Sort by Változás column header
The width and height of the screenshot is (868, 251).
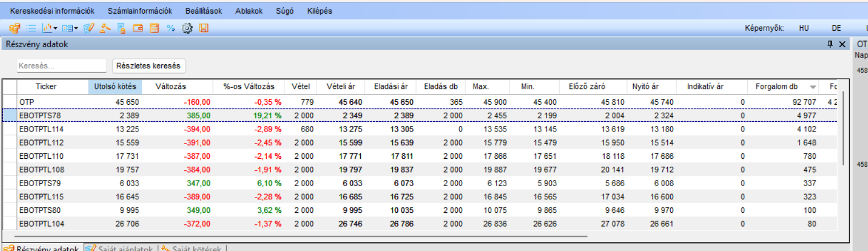pos(177,87)
